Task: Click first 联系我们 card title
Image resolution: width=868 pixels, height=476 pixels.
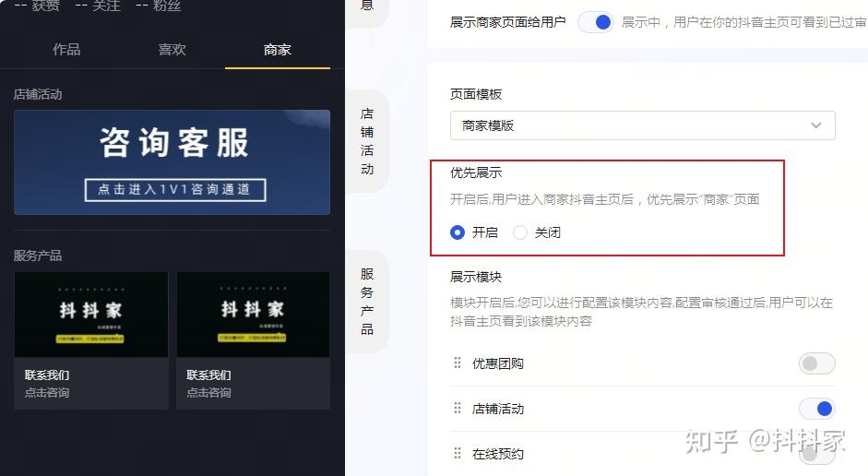Action: [x=47, y=375]
